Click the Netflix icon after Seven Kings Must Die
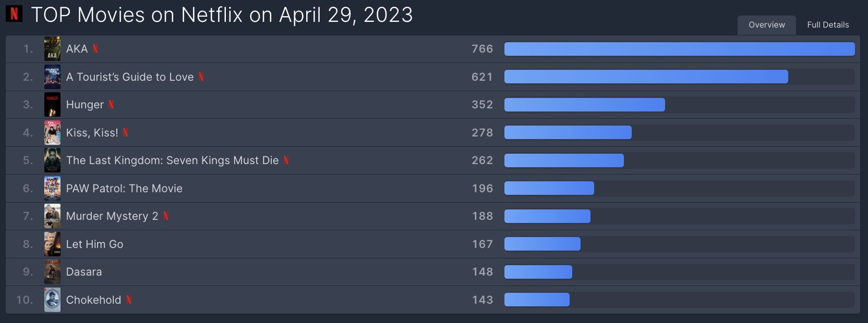The height and width of the screenshot is (323, 868). click(286, 160)
